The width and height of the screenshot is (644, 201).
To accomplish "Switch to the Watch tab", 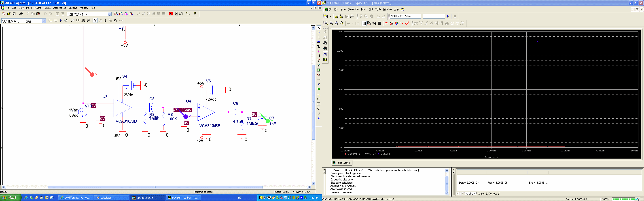I will coord(481,193).
